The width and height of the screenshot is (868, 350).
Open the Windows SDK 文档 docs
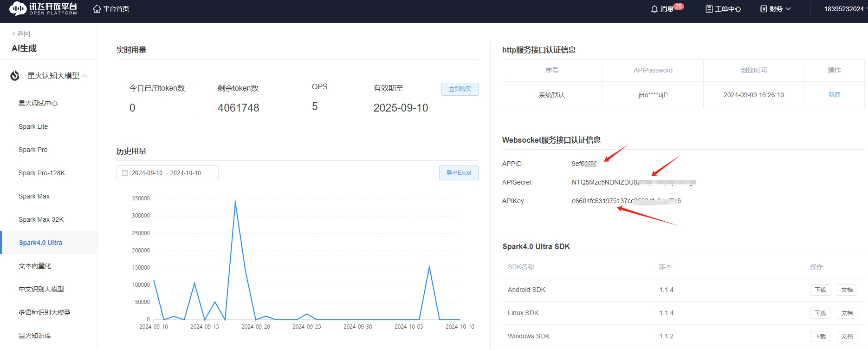[847, 336]
